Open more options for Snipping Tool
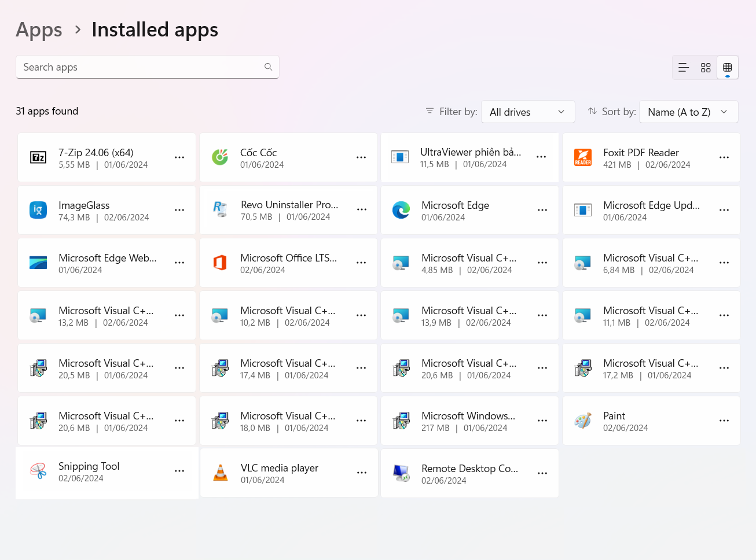Viewport: 756px width, 560px height. tap(179, 471)
